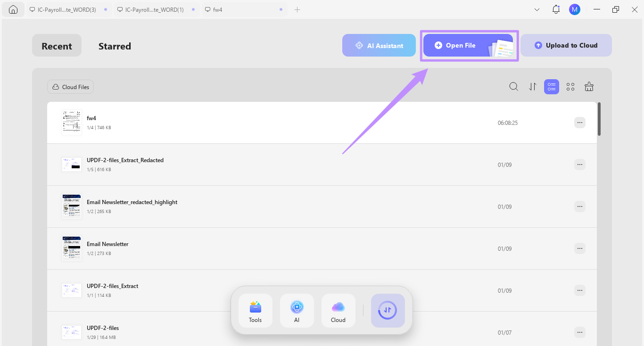This screenshot has width=644, height=346.
Task: Open more options for fw4
Action: (x=580, y=123)
